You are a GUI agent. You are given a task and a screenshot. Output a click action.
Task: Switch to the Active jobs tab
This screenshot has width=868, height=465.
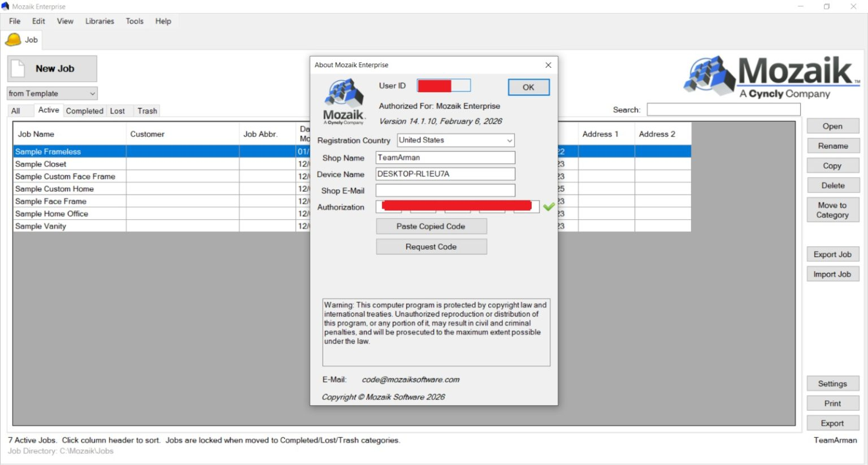click(49, 110)
